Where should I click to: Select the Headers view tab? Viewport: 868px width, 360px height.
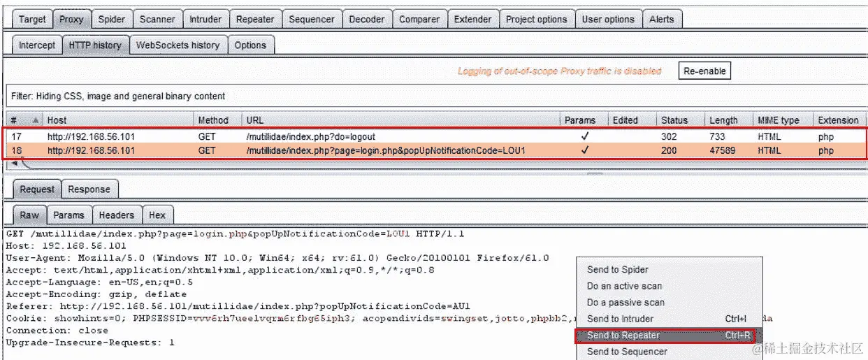tap(117, 215)
